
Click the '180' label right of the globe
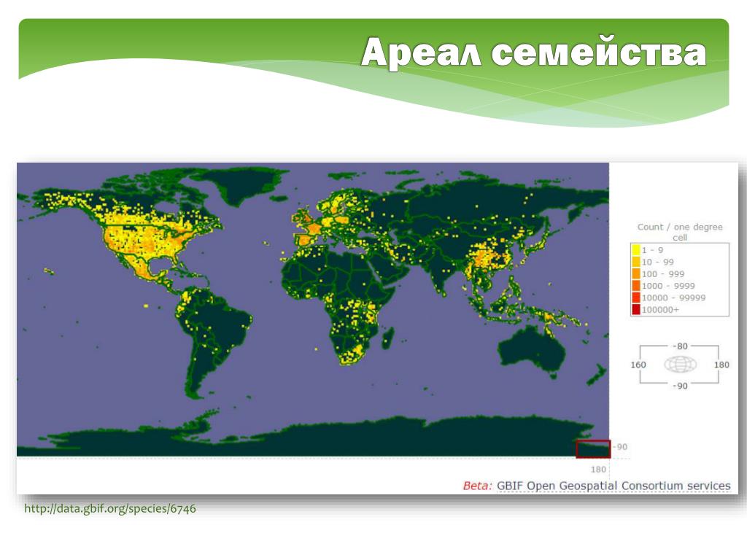point(721,365)
